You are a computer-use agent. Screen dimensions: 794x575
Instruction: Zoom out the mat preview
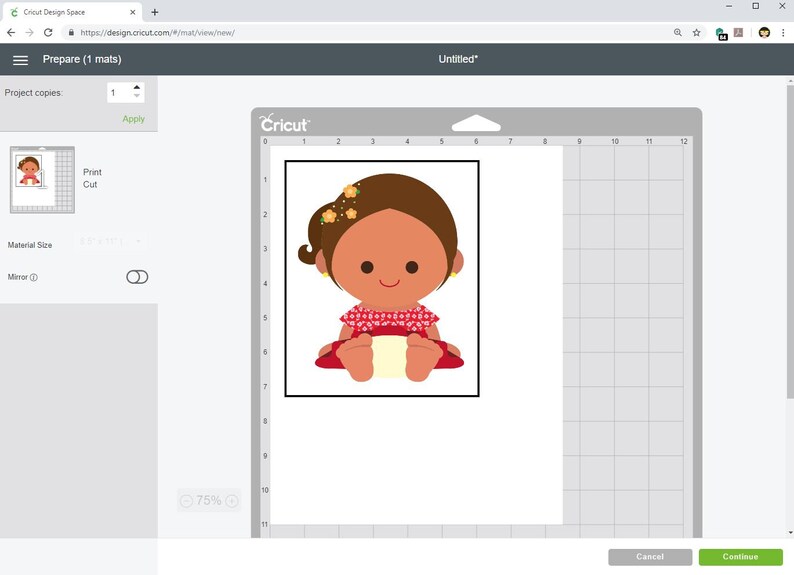click(186, 501)
